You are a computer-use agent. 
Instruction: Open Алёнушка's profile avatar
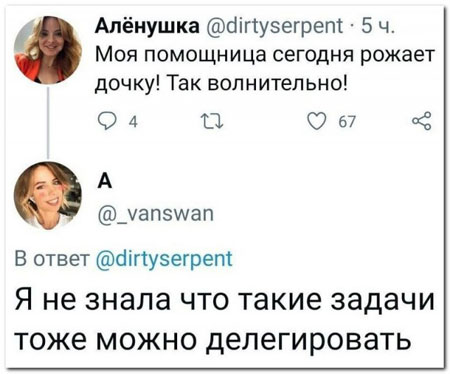coord(48,51)
